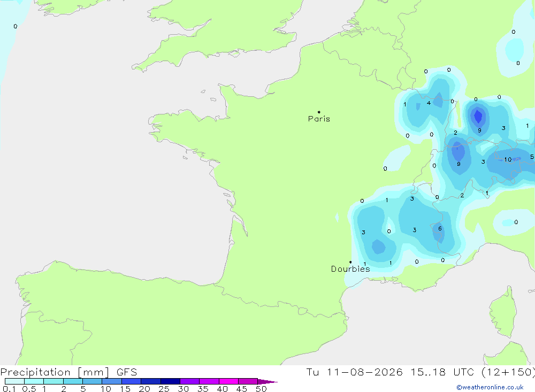Click the '25' legend scale label
The image size is (535, 392).
(164, 389)
